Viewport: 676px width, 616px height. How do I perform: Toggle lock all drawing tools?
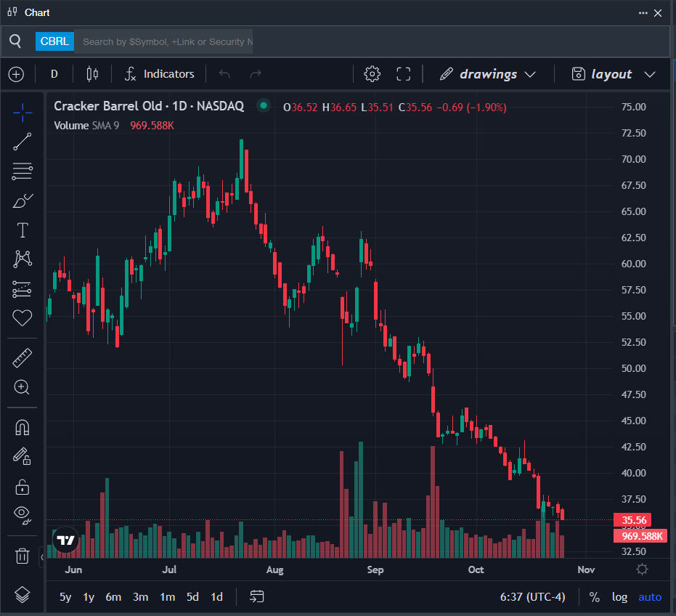(x=23, y=486)
